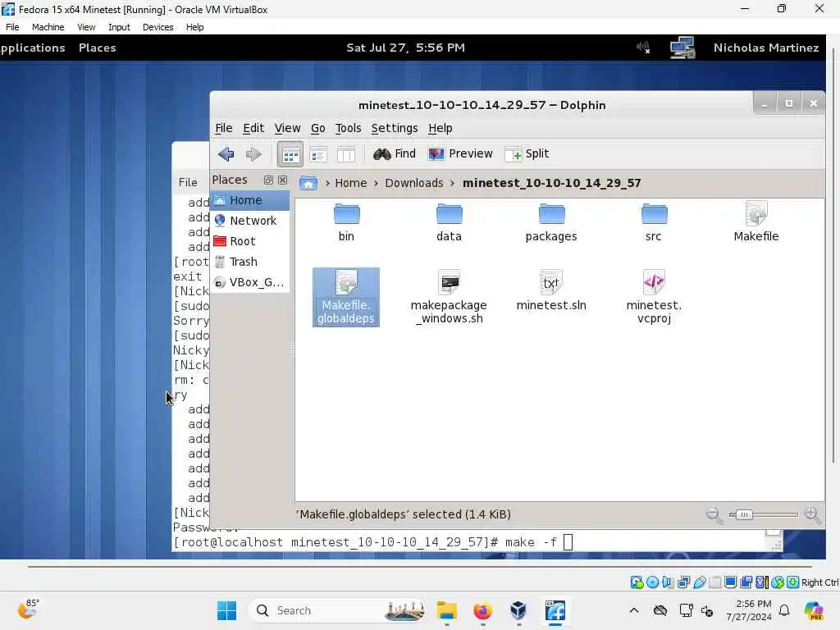Open VirtualBox manager taskbar icon
The height and width of the screenshot is (630, 840).
pos(518,610)
